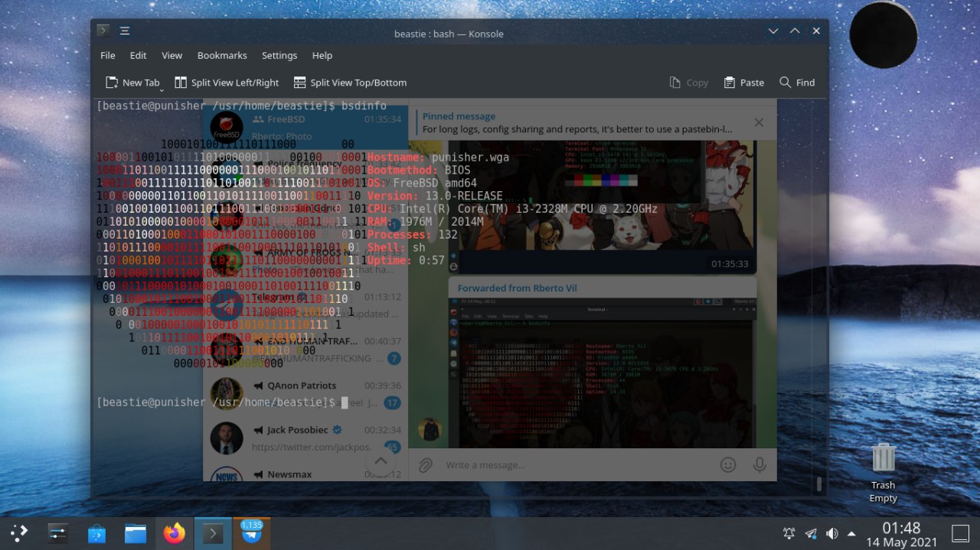
Task: Open the QAnon Patriots chat in Telegram
Action: pyautogui.click(x=305, y=394)
